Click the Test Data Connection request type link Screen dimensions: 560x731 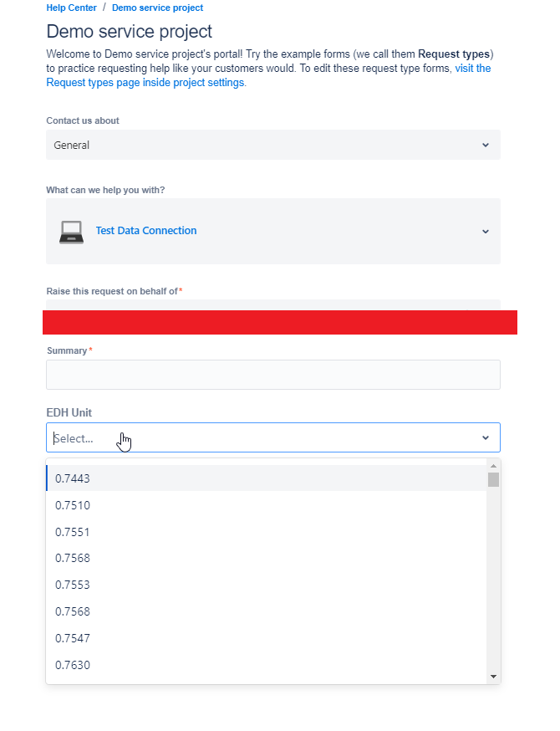(x=146, y=231)
